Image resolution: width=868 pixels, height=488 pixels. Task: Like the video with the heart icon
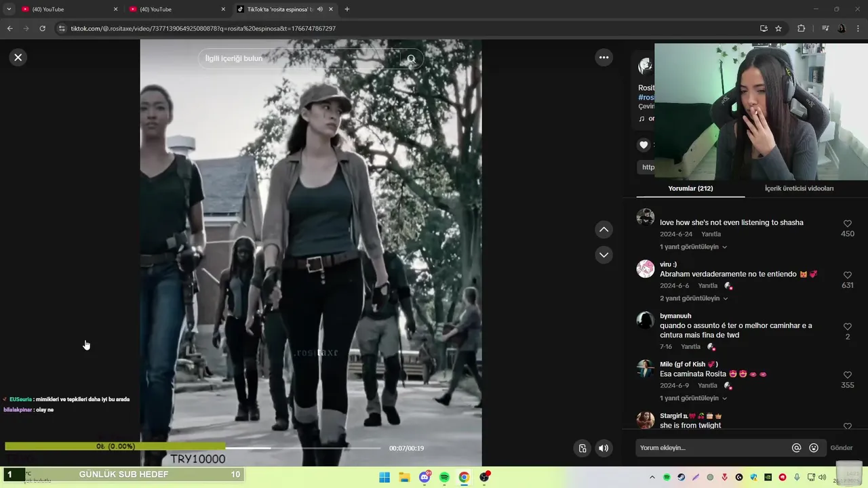pos(644,144)
